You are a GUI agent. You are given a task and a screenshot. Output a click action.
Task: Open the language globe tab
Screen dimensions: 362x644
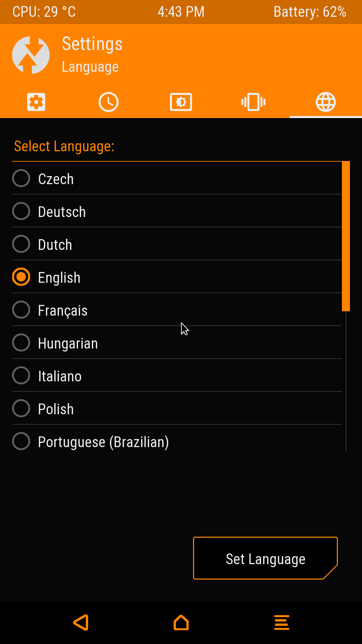click(325, 102)
